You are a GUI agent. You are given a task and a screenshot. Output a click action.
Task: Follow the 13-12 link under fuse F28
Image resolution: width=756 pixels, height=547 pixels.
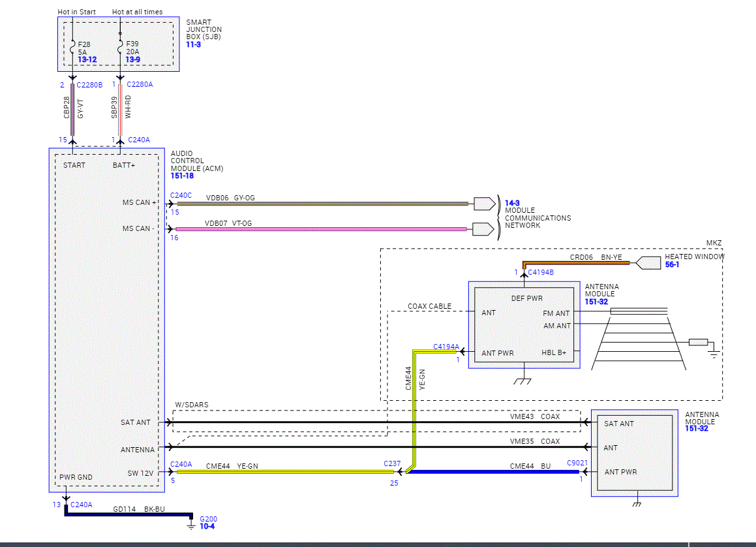pos(87,60)
